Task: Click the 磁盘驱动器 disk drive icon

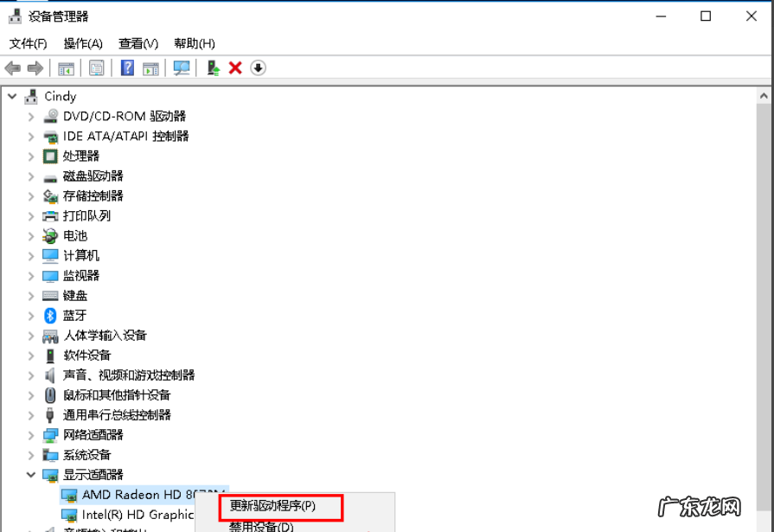Action: tap(50, 176)
